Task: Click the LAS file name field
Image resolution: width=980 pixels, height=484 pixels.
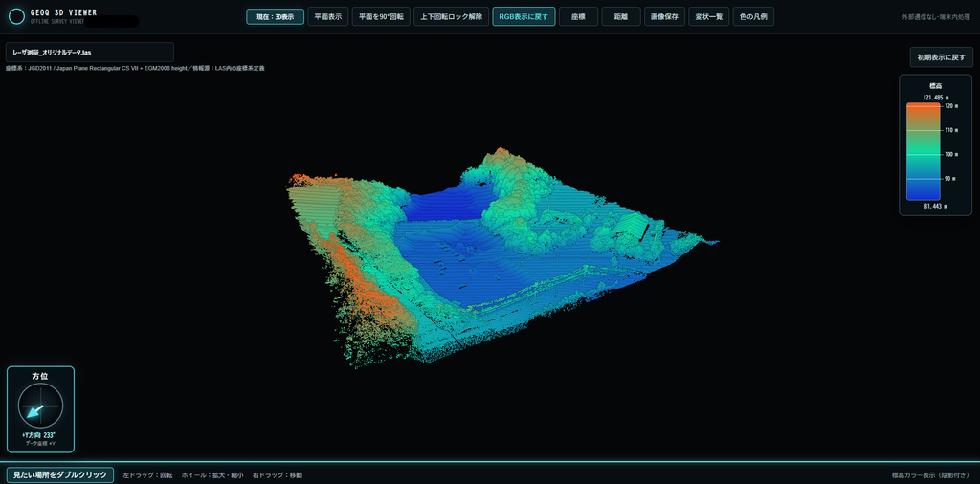Action: pos(89,52)
